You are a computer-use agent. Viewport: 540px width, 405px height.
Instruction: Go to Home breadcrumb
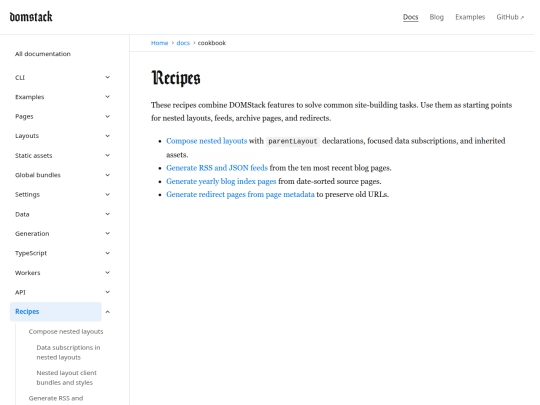(159, 43)
